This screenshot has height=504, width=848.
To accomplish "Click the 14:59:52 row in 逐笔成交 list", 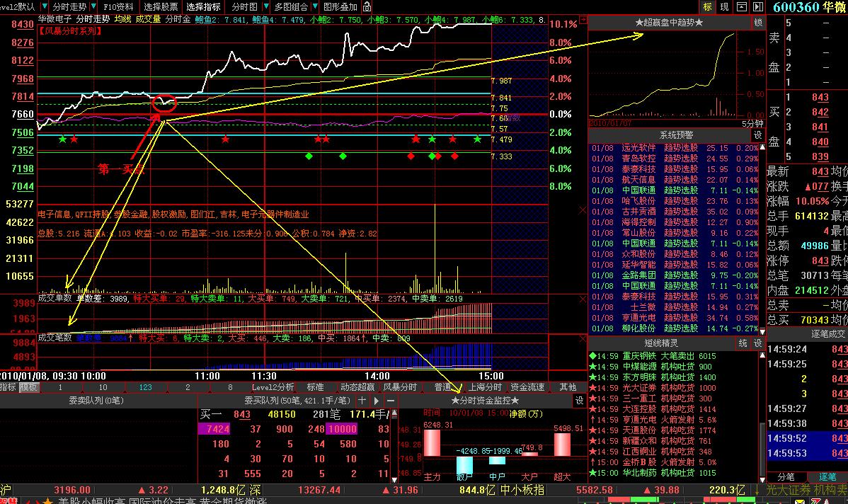I will [x=808, y=438].
